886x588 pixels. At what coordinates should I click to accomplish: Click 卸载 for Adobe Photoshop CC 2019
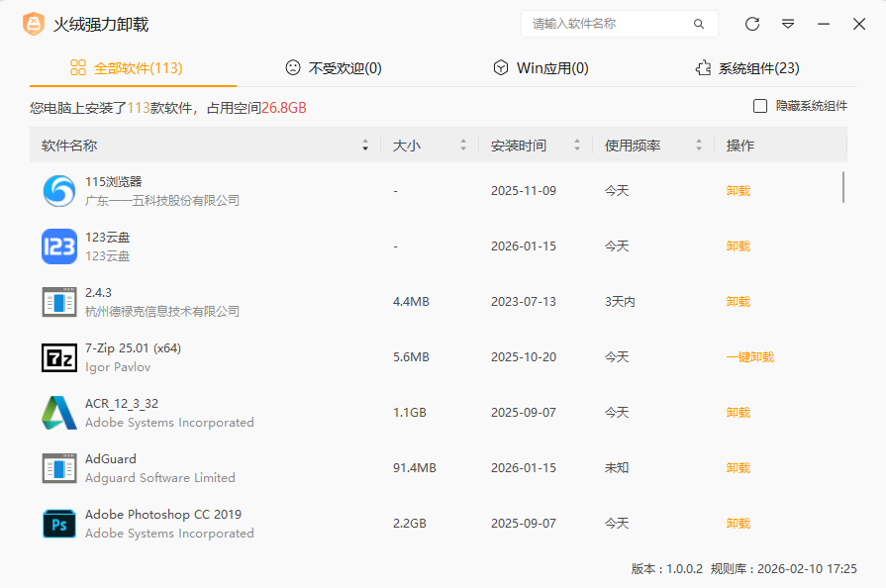[x=738, y=524]
